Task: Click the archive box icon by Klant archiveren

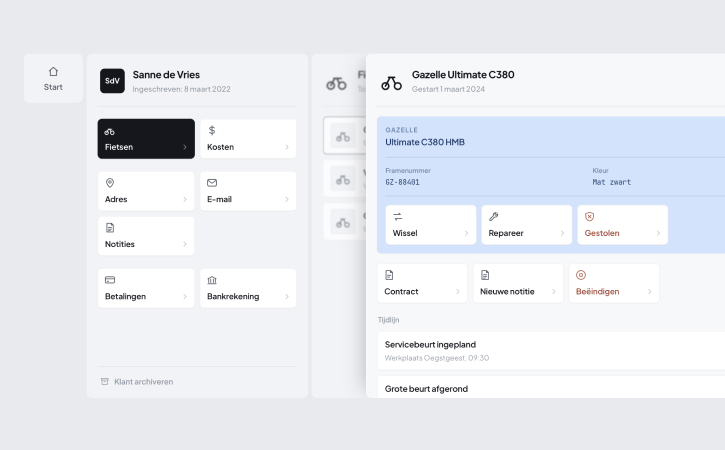Action: tap(105, 382)
